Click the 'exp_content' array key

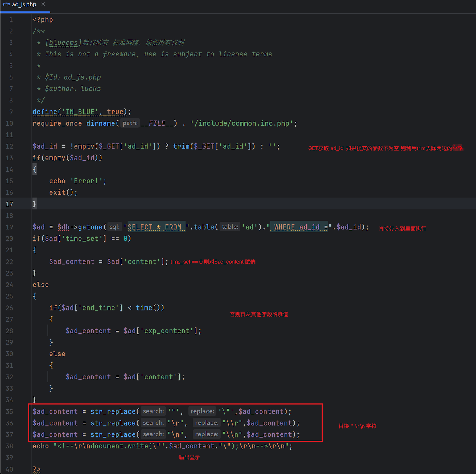click(167, 331)
